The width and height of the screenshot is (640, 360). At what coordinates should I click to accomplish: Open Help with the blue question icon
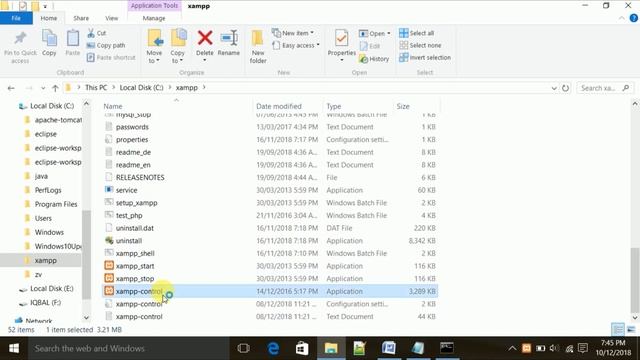pyautogui.click(x=633, y=18)
